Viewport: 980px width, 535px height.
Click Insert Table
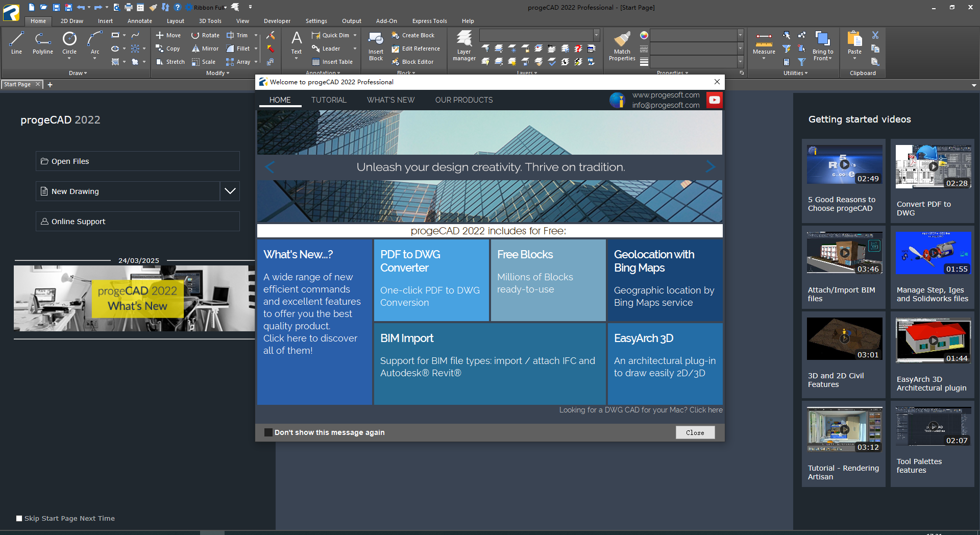click(x=332, y=62)
